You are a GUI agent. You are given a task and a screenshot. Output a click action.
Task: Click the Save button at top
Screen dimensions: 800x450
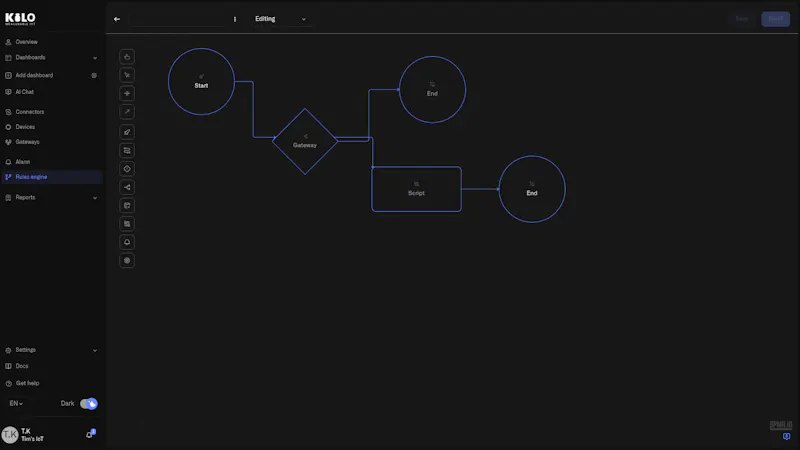(x=741, y=19)
